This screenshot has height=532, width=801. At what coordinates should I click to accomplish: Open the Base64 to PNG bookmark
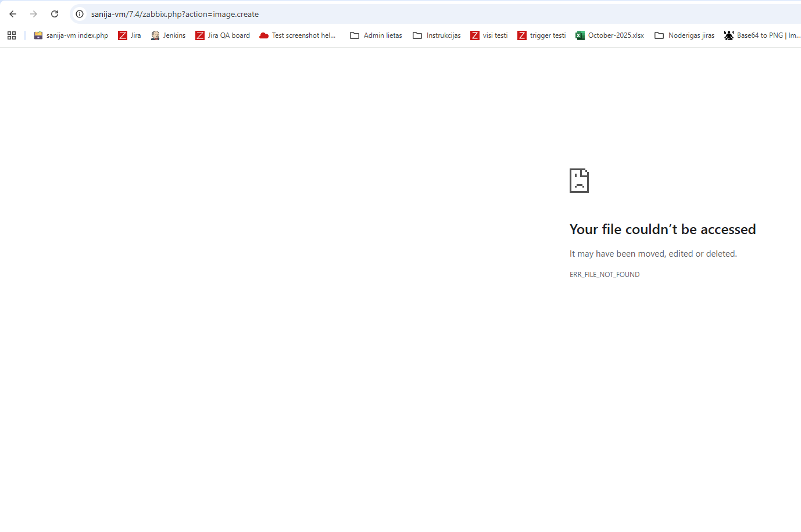tap(762, 35)
